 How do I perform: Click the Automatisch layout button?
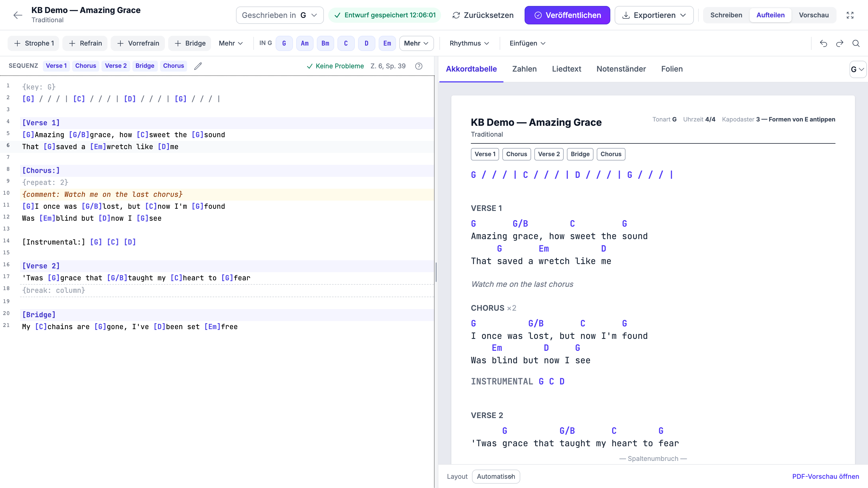(x=496, y=477)
